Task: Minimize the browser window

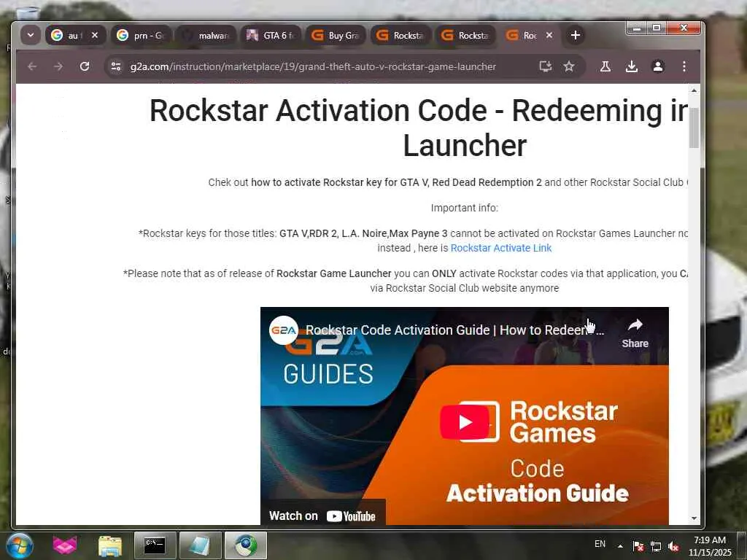Action: [636, 28]
